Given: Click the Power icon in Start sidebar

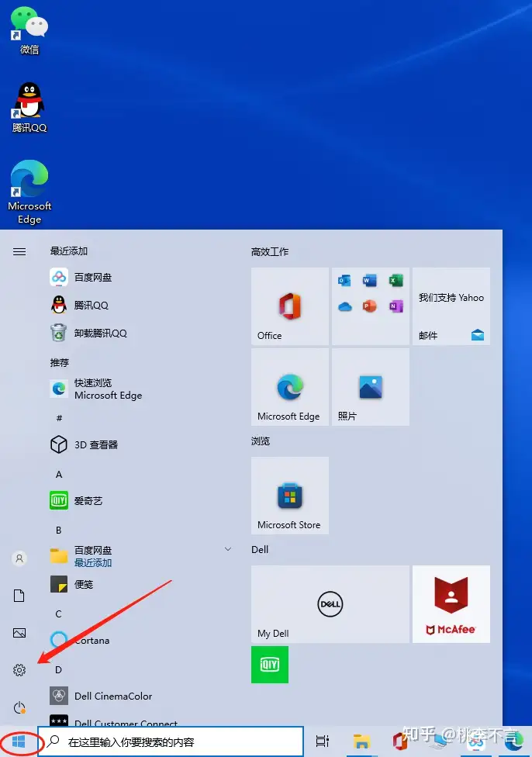Looking at the screenshot, I should click(19, 707).
